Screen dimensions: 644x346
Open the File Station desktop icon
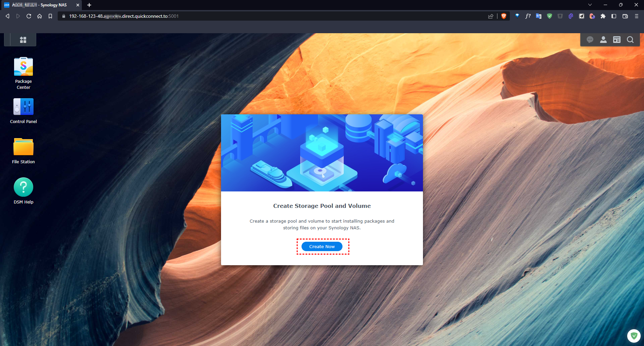click(x=23, y=151)
